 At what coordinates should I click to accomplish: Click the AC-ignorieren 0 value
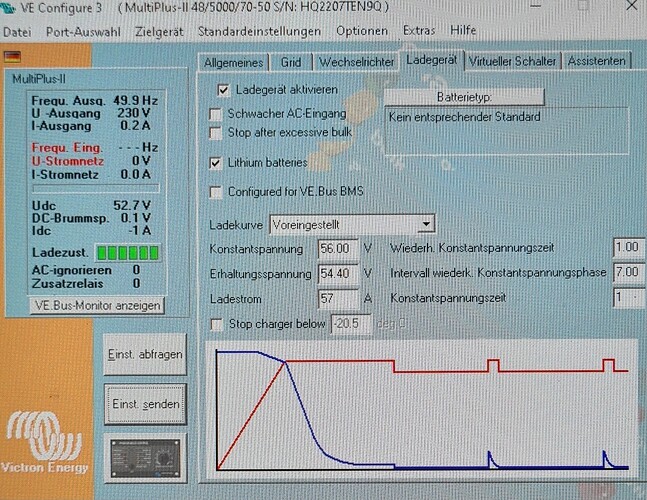pyautogui.click(x=136, y=270)
